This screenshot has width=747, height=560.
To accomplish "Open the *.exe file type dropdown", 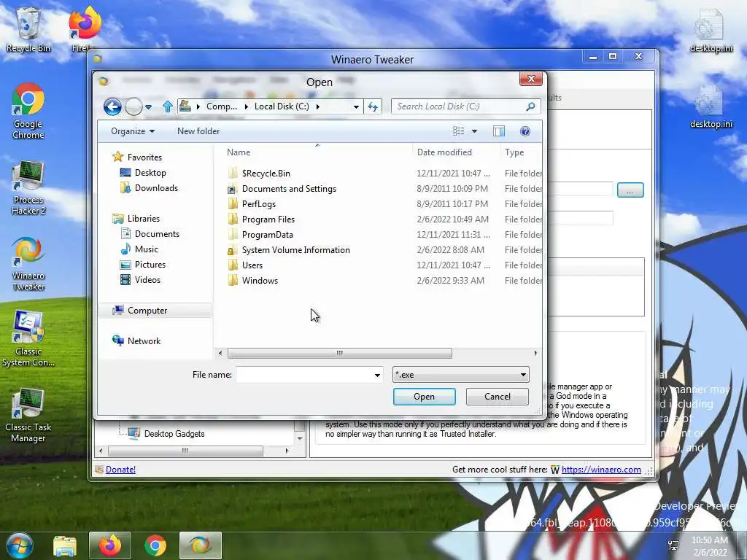I will coord(461,375).
